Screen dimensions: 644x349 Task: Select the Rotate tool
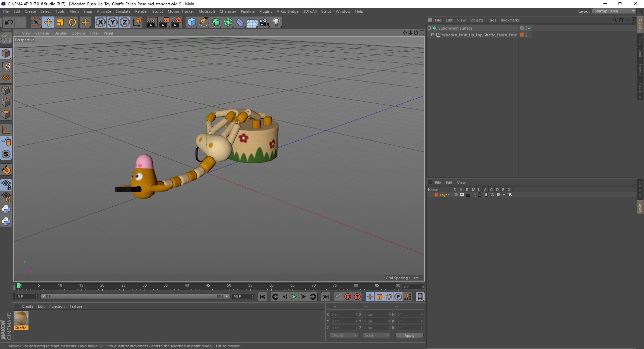[x=72, y=22]
